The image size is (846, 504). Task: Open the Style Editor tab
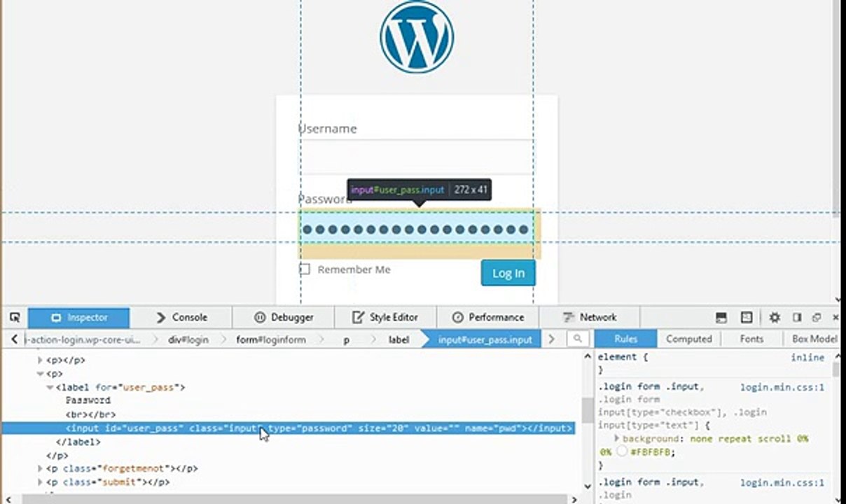point(385,317)
